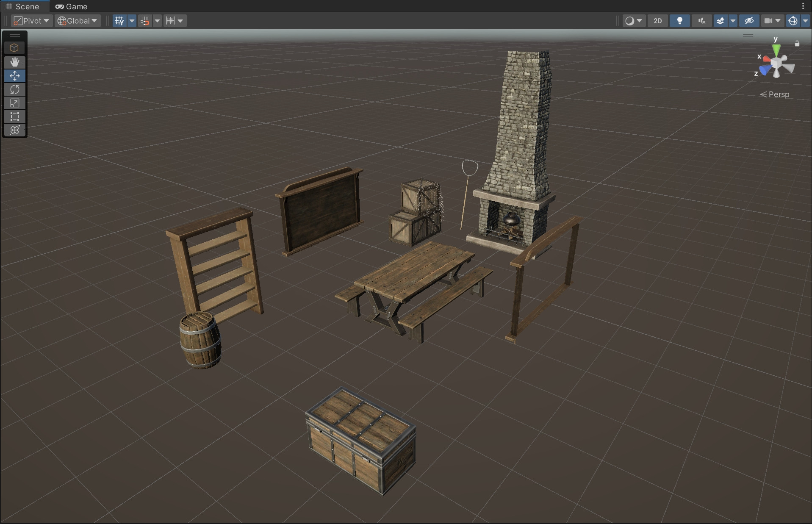Toggle 2D view mode
This screenshot has height=524, width=812.
(x=657, y=21)
